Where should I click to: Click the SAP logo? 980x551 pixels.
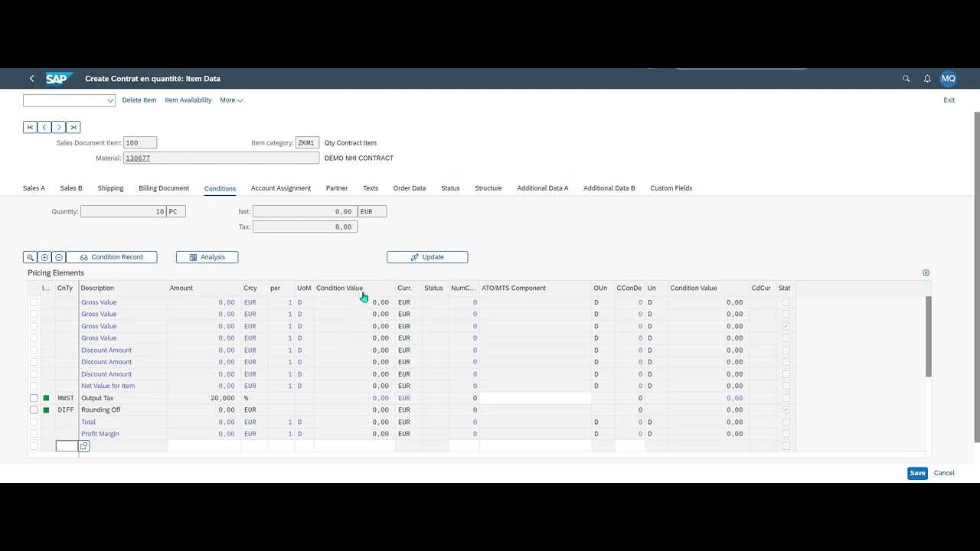pyautogui.click(x=59, y=79)
